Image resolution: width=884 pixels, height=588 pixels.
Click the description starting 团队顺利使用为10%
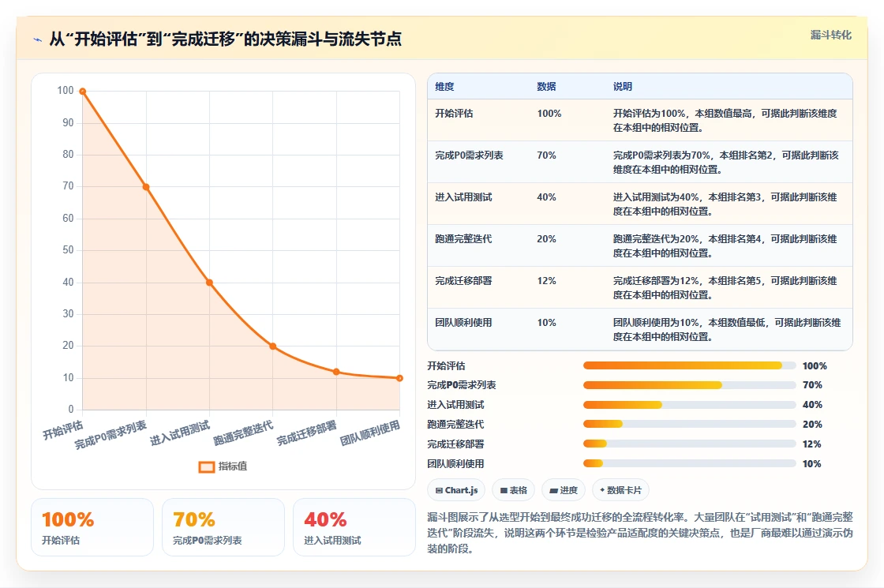click(727, 330)
